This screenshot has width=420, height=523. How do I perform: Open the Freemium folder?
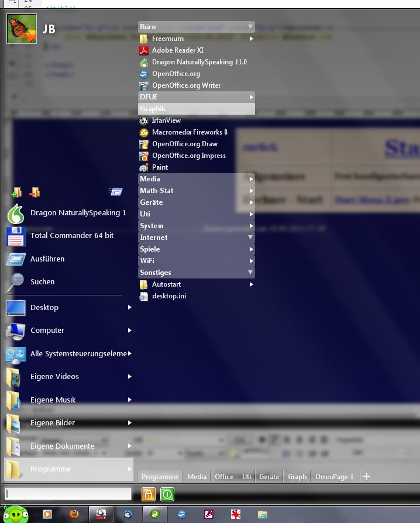pos(197,39)
